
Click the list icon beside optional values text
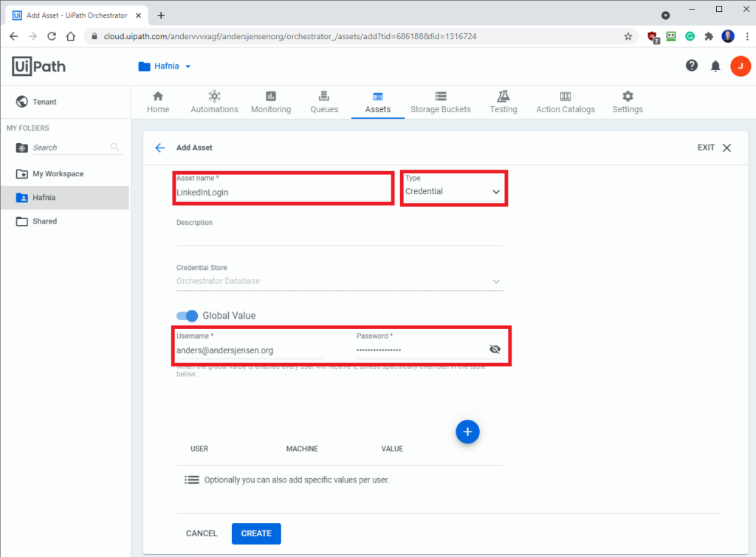pos(191,480)
